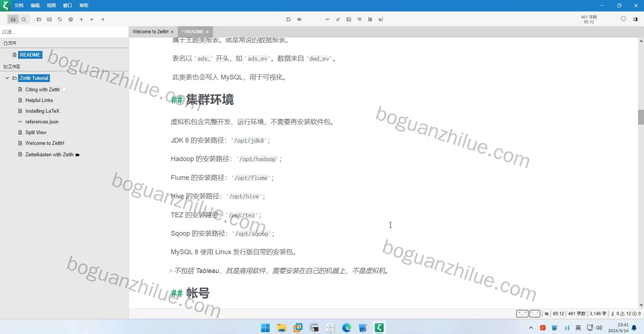Image resolution: width=644 pixels, height=334 pixels.
Task: Navigate forward with the right arrow
Action: (x=103, y=20)
